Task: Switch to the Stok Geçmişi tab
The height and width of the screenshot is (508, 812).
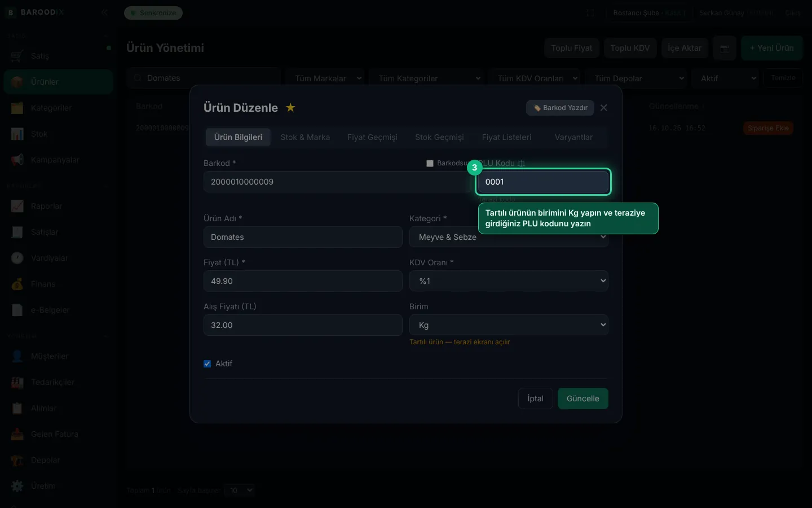Action: (439, 137)
